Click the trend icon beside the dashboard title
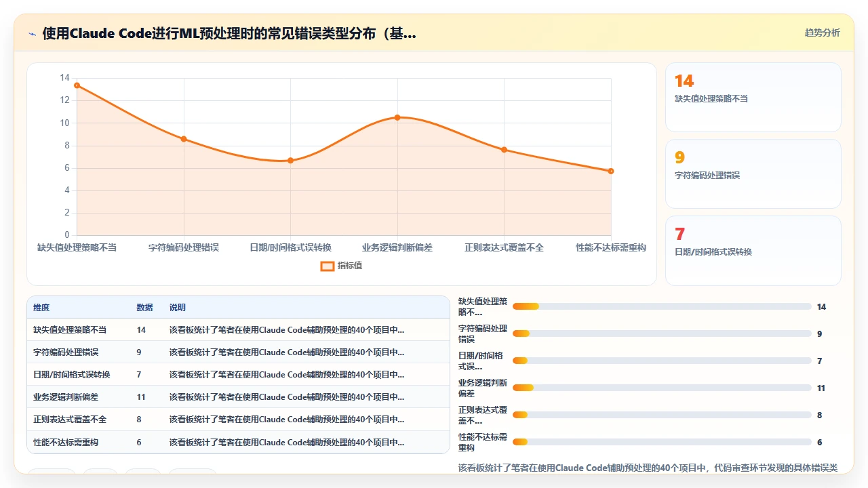Image resolution: width=868 pixels, height=488 pixels. click(32, 34)
